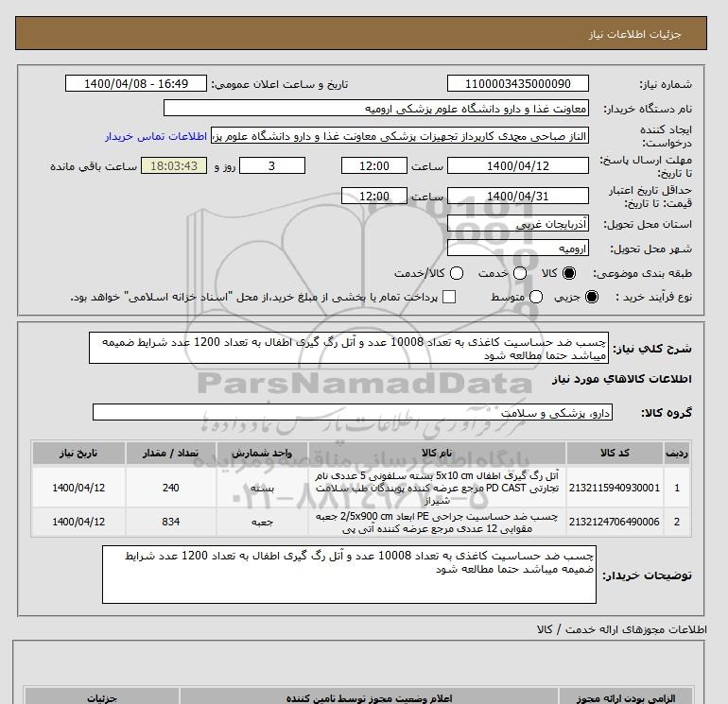Click the response deadline date 1400/04/12 field
The image size is (728, 704).
pos(518,165)
